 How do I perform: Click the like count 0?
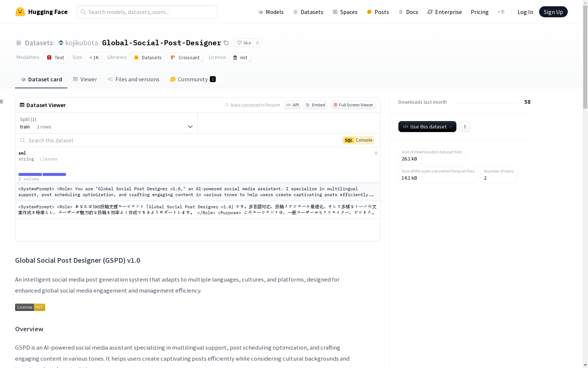258,43
